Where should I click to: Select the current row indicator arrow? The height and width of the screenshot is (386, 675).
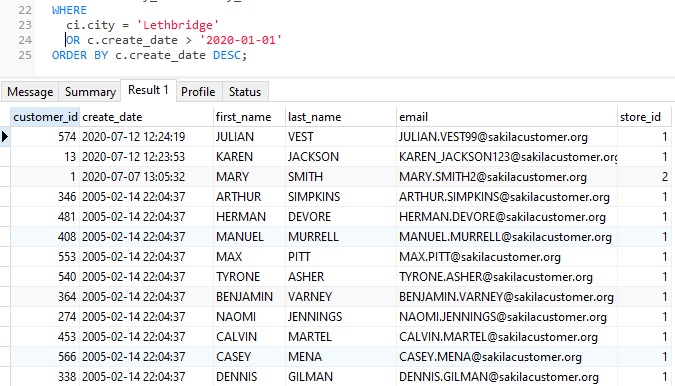(5, 137)
